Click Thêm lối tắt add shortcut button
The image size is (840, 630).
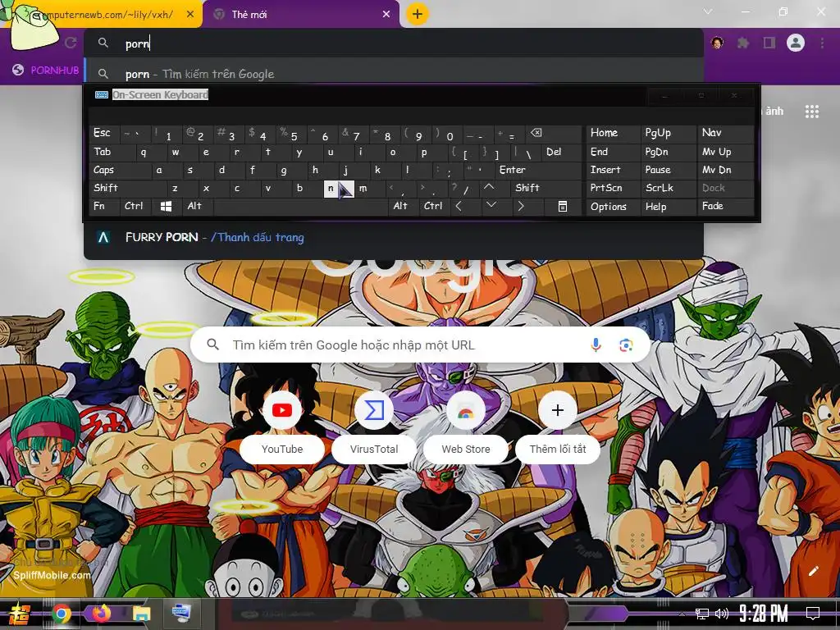[558, 426]
